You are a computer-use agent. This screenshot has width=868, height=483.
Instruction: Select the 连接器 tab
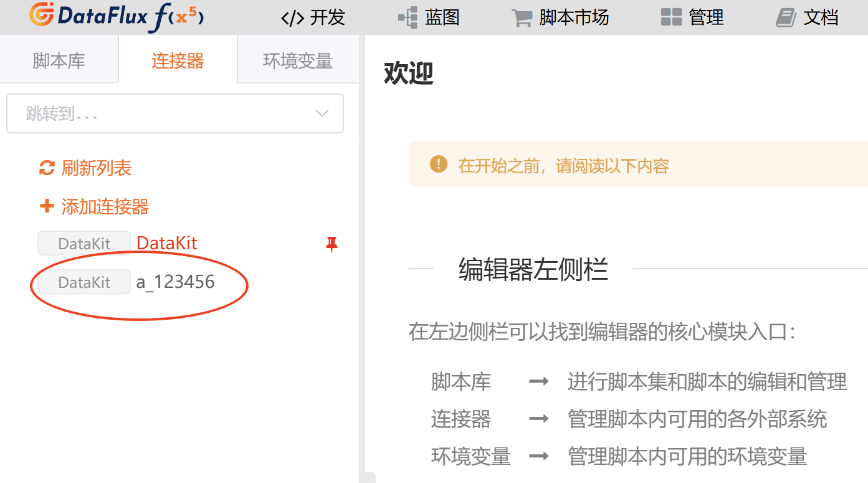(x=178, y=61)
